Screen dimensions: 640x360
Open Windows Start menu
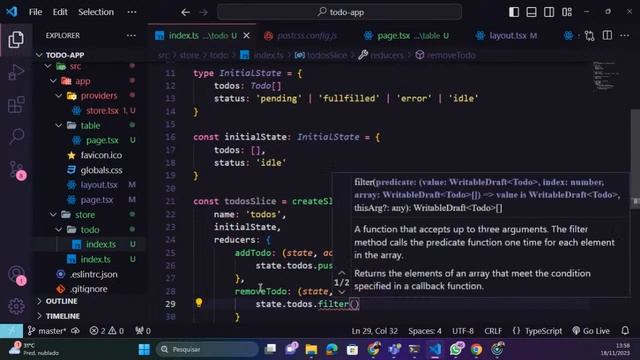144,349
